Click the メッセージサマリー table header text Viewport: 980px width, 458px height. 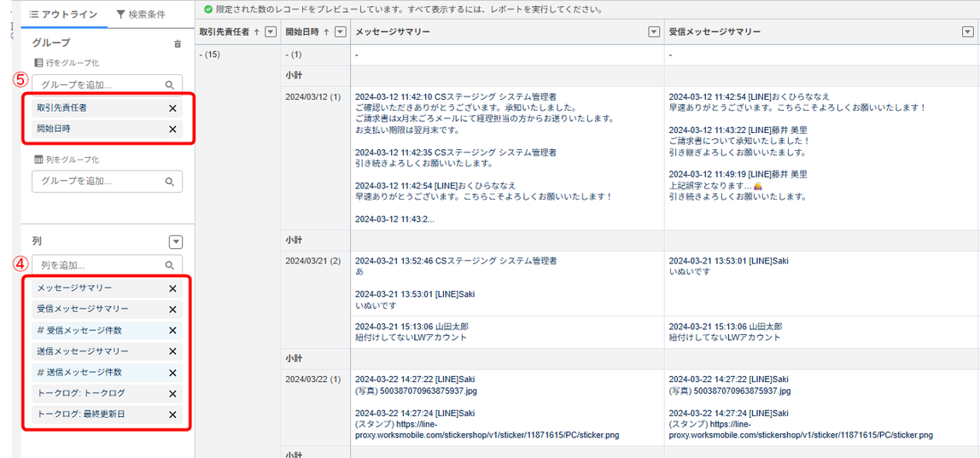(x=393, y=32)
